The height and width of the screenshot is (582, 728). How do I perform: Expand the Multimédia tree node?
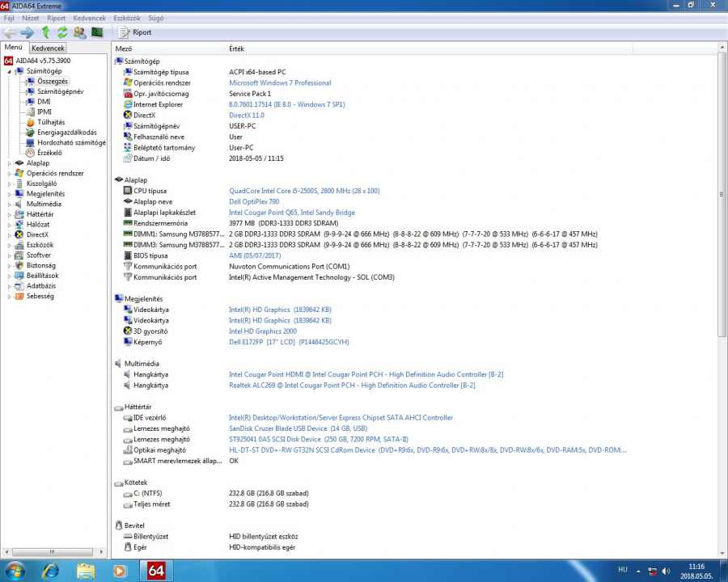pos(9,205)
